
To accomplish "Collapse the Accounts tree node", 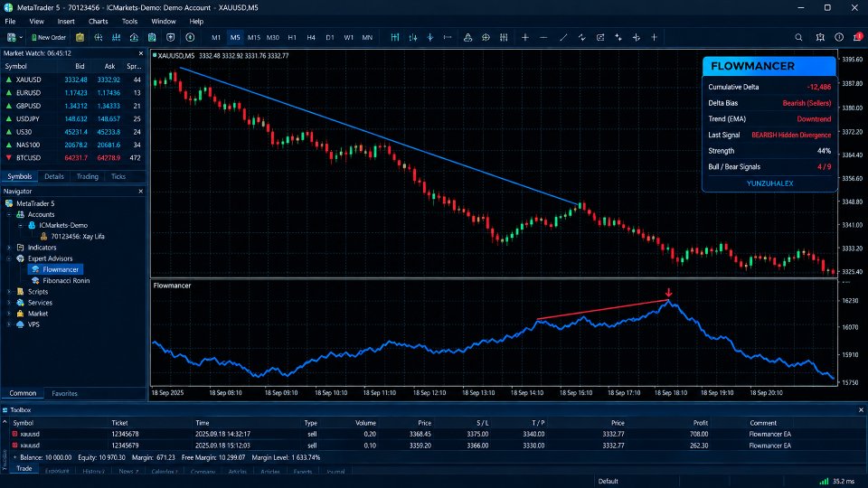I will pos(9,215).
